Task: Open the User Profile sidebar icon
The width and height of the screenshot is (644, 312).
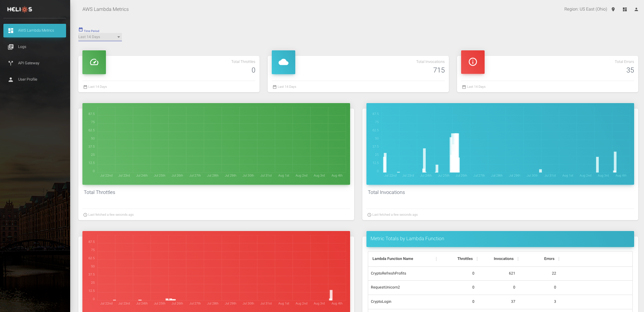Action: pyautogui.click(x=11, y=79)
